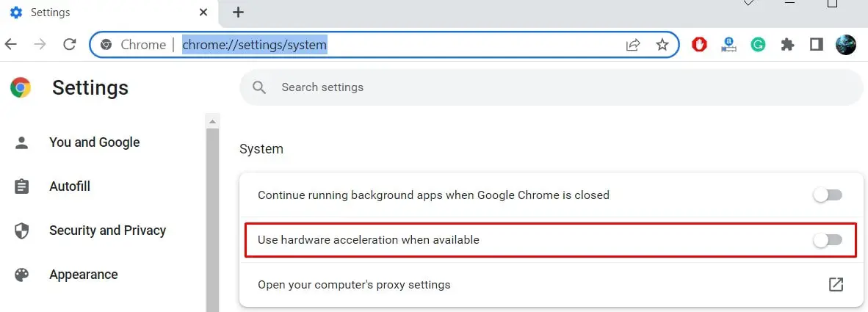Bookmark this page with star icon
868x312 pixels.
coord(662,45)
